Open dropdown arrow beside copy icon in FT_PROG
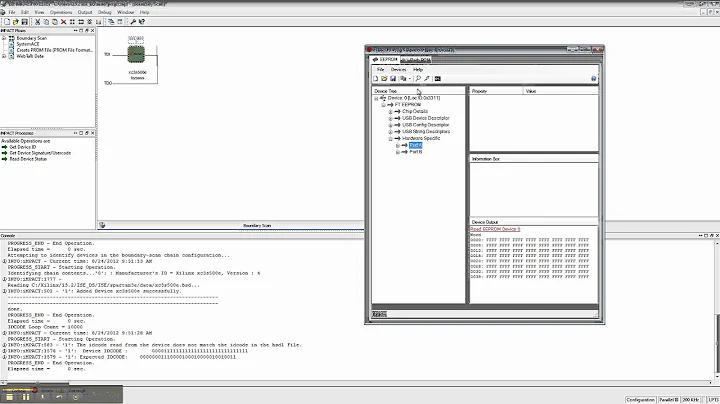The image size is (720, 404). [409, 79]
